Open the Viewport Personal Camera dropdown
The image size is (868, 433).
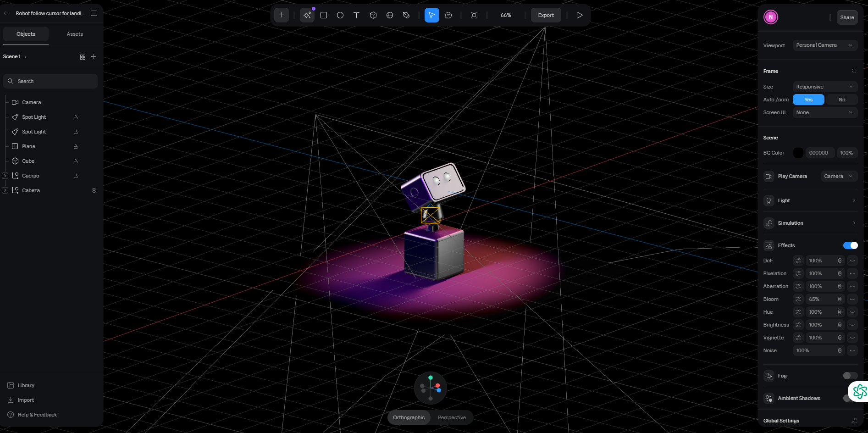[825, 45]
